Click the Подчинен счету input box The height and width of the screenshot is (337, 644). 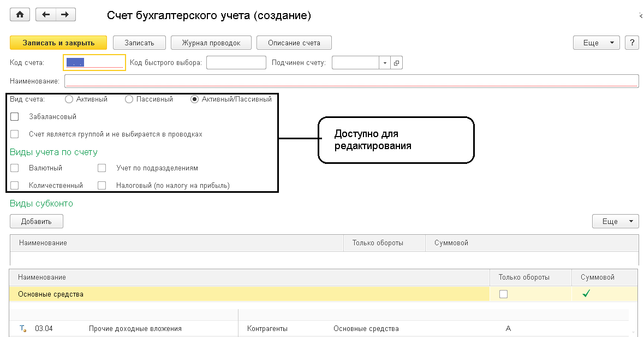(x=355, y=63)
